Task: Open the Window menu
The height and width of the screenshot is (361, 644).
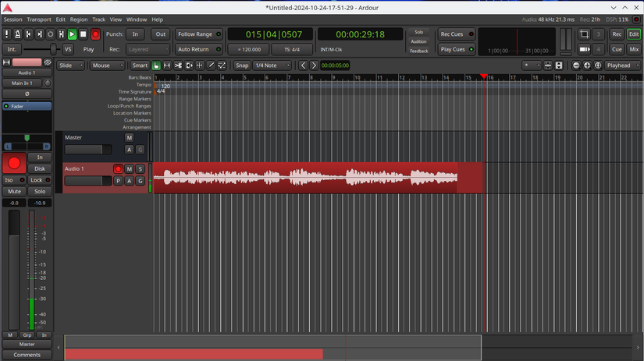Action: tap(137, 19)
